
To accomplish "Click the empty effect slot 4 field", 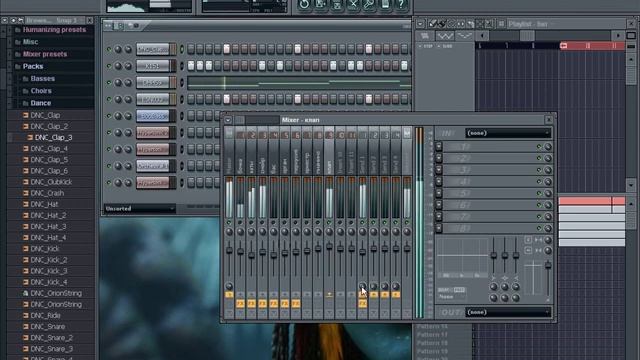I will 489,182.
